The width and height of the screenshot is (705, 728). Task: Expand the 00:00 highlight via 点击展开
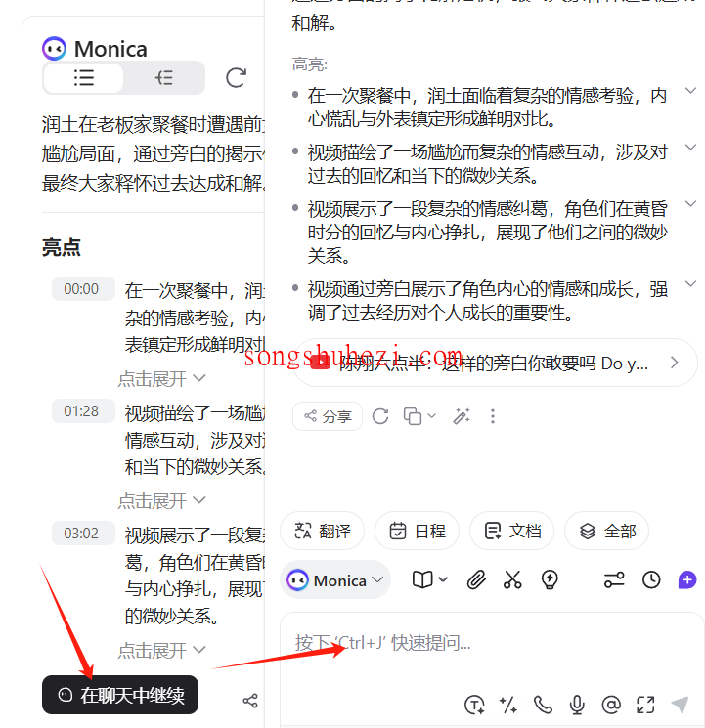click(161, 379)
